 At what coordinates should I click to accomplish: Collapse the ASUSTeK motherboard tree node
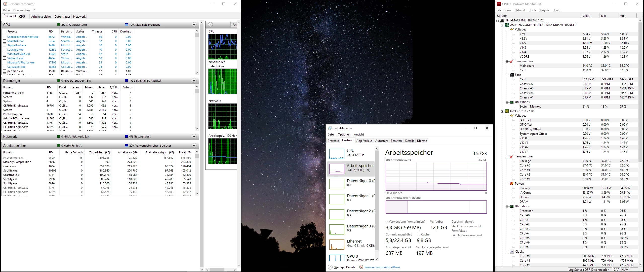(502, 25)
